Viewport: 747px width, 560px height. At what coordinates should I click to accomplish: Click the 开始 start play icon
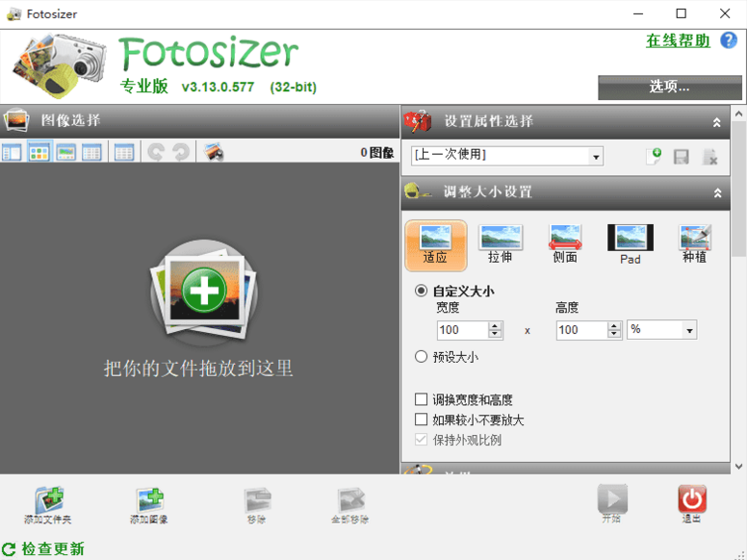(x=612, y=498)
